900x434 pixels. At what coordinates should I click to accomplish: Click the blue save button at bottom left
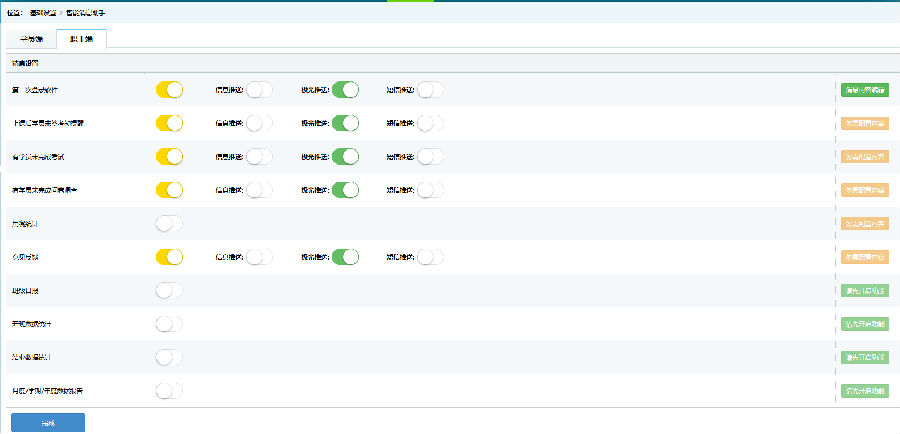tap(48, 423)
